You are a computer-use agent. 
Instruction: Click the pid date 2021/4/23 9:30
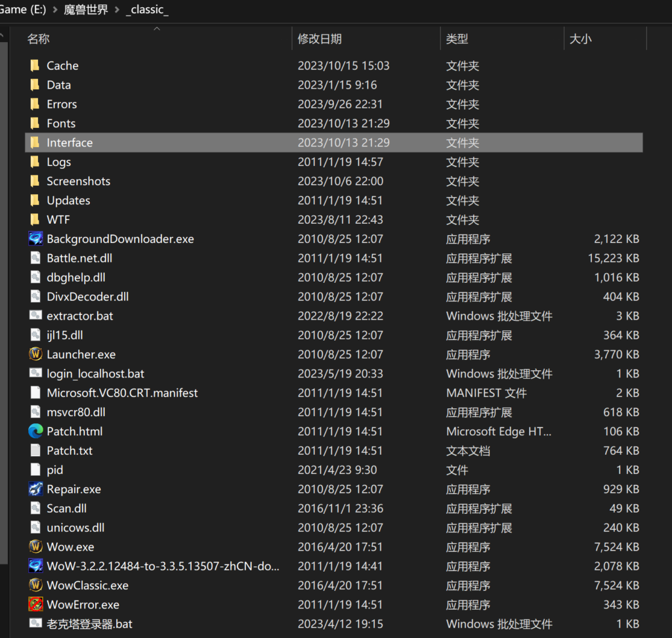[x=337, y=470]
